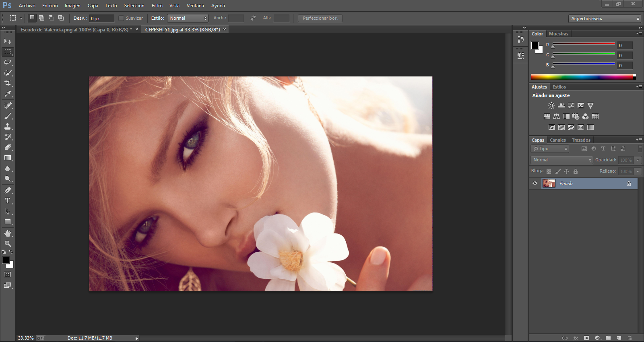
Task: Select the Horizontal Type tool
Action: 8,201
